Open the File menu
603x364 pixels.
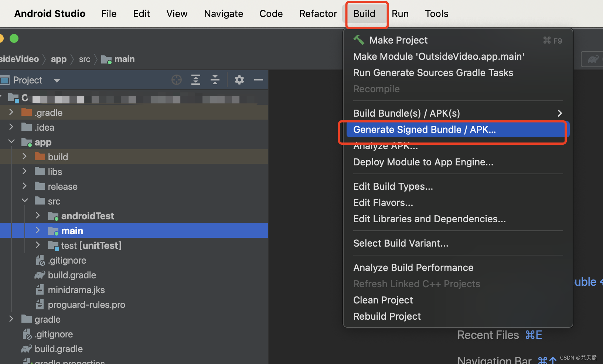(109, 14)
